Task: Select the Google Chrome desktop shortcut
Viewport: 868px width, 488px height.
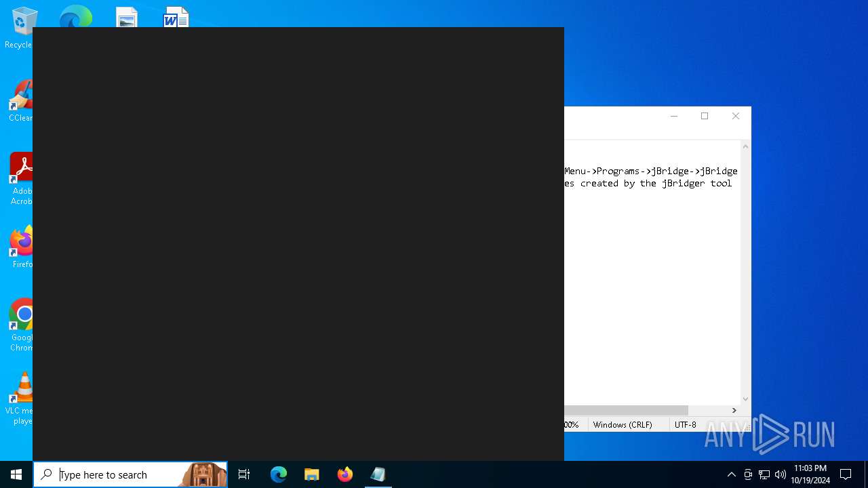Action: (x=21, y=325)
